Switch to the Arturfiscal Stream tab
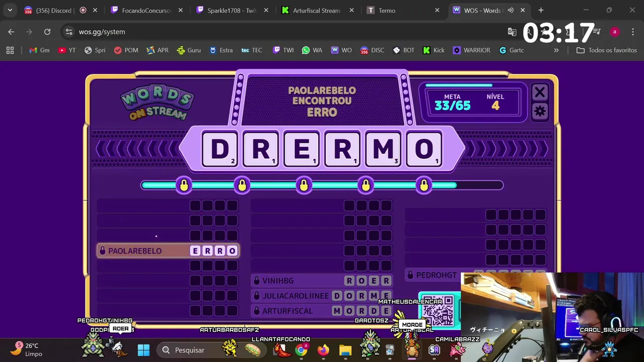644x362 pixels. (317, 10)
